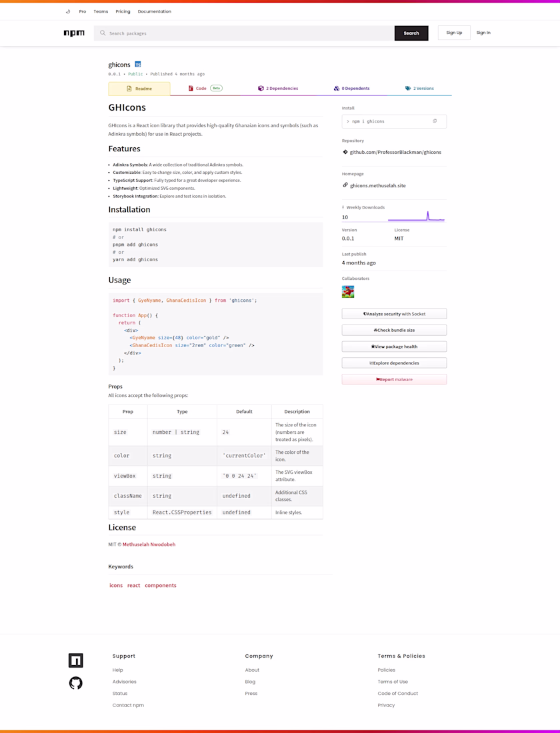Open the Documentation link
Viewport: 560px width, 733px height.
[155, 11]
